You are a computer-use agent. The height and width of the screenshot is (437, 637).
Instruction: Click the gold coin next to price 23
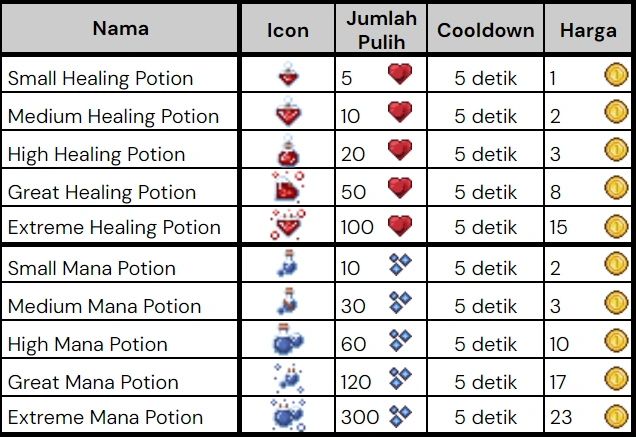[x=615, y=416]
